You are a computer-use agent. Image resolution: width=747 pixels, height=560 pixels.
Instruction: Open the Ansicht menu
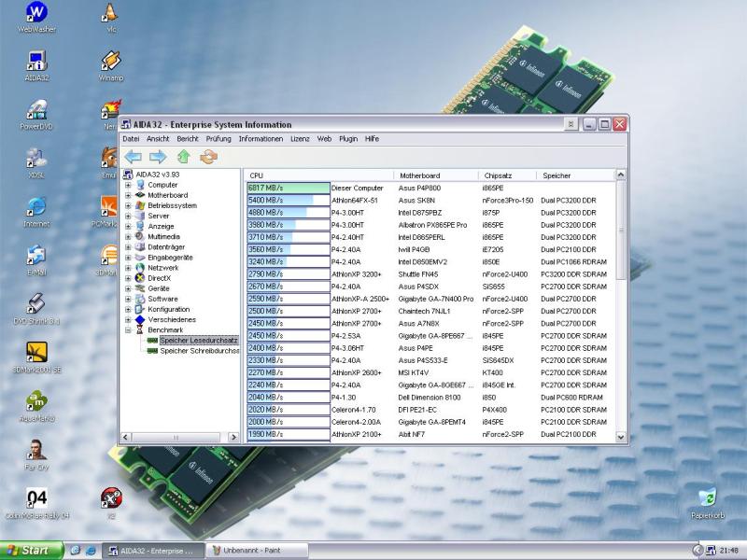click(x=158, y=138)
